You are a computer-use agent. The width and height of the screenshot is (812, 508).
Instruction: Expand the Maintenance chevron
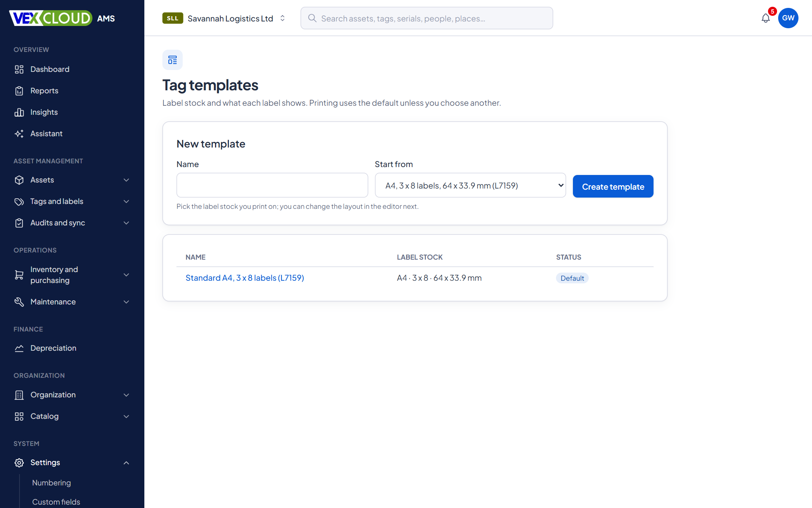pos(126,302)
